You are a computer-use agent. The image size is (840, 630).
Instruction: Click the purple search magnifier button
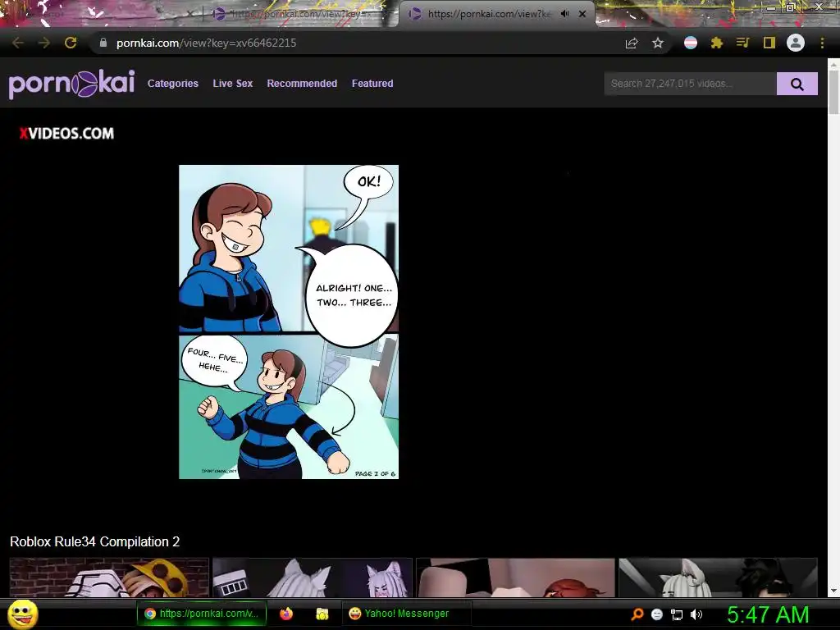(x=797, y=84)
